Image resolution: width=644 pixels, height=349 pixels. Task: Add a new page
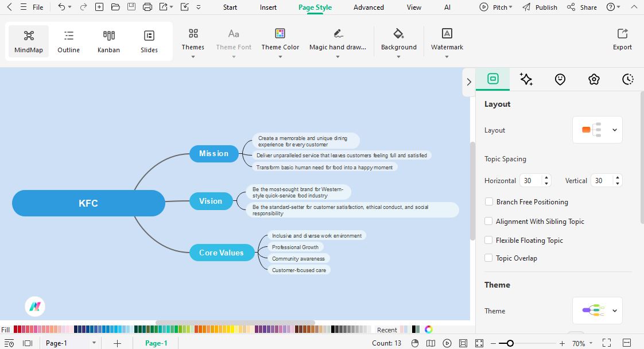[117, 343]
